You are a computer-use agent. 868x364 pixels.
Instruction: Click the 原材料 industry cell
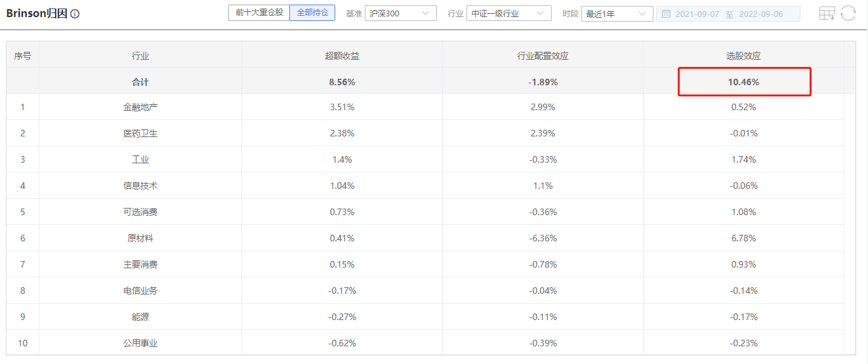(140, 238)
